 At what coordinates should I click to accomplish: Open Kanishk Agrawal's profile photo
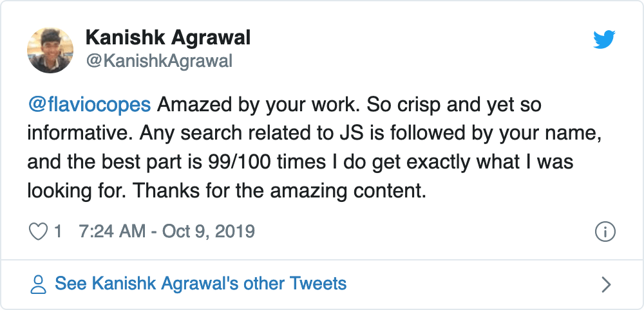pos(51,50)
